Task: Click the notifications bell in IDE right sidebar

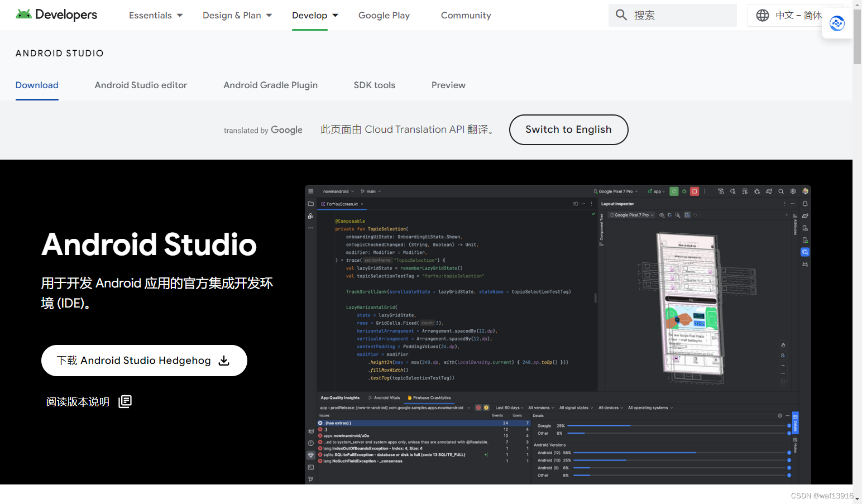Action: point(805,204)
